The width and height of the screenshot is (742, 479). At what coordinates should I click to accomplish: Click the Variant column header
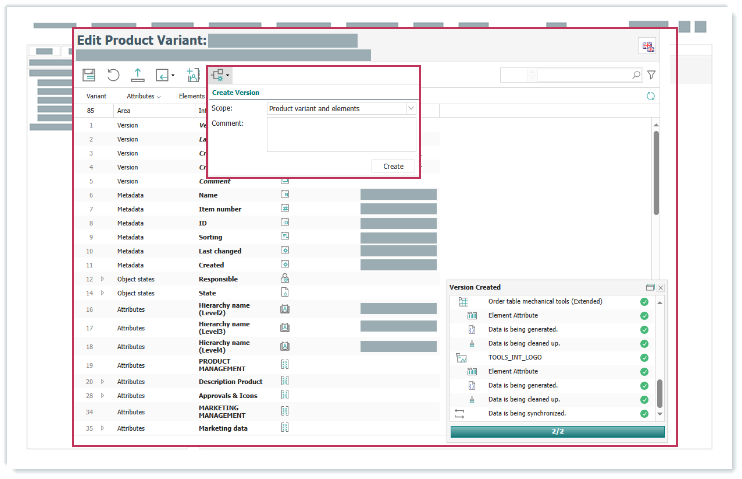pos(96,96)
